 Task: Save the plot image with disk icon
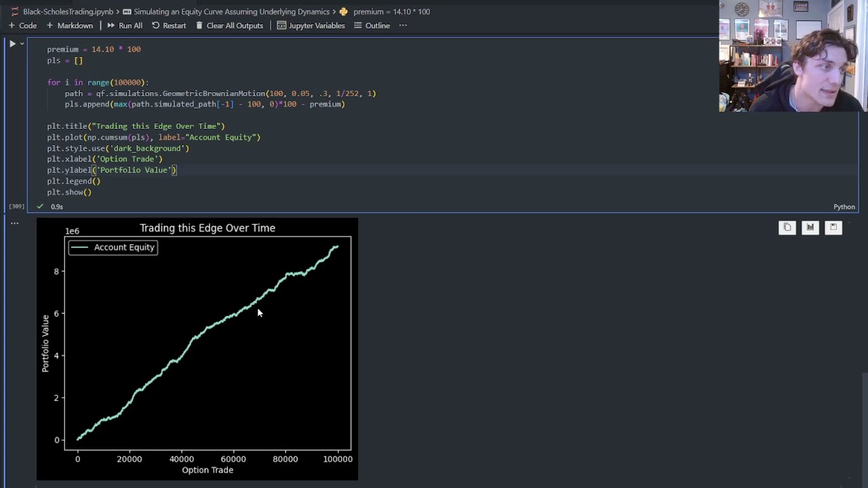(833, 227)
